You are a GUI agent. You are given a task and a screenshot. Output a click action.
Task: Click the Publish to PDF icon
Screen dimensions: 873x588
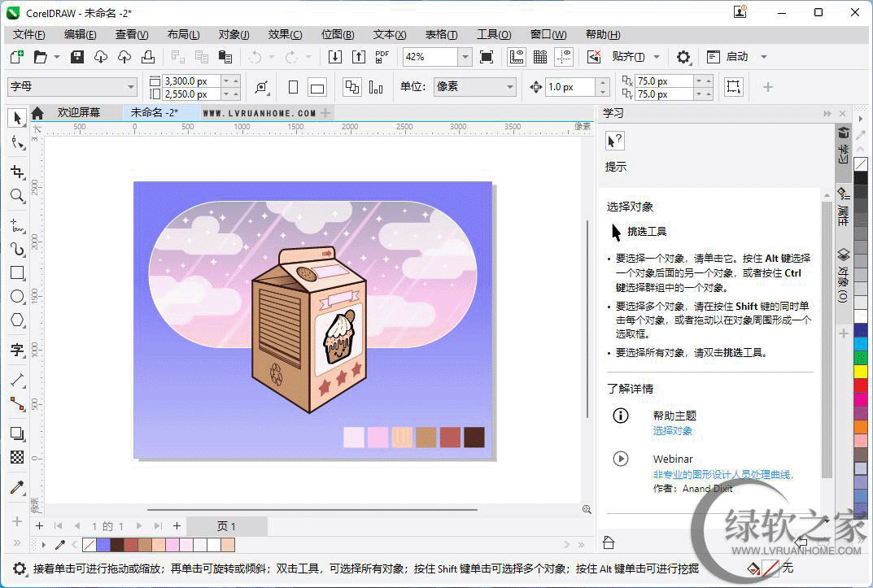tap(382, 57)
